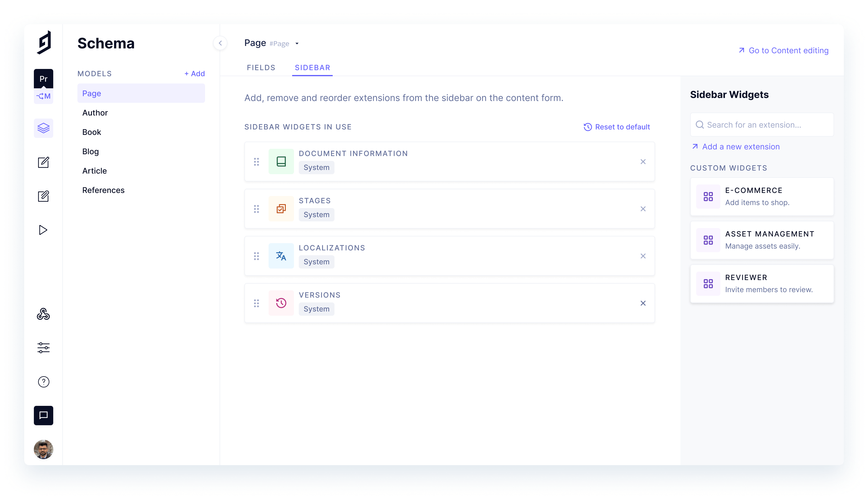868x499 pixels.
Task: Switch to the Fields tab
Action: pyautogui.click(x=261, y=67)
